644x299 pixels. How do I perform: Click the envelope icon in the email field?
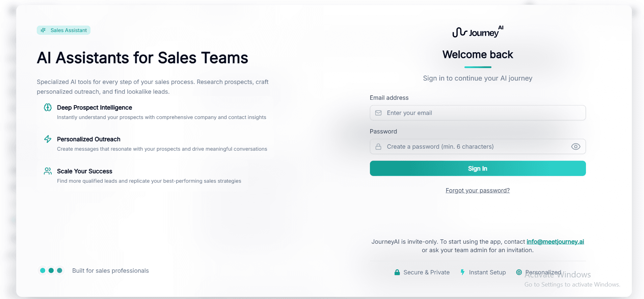(378, 113)
